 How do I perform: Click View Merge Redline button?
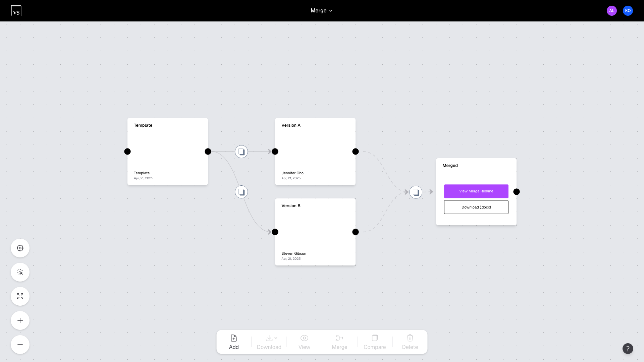click(x=476, y=191)
